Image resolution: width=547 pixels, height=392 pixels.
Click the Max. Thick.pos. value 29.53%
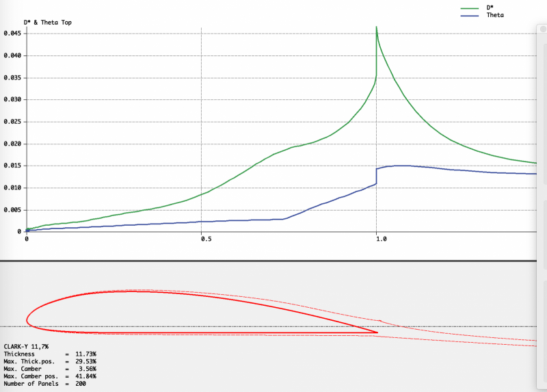point(85,361)
